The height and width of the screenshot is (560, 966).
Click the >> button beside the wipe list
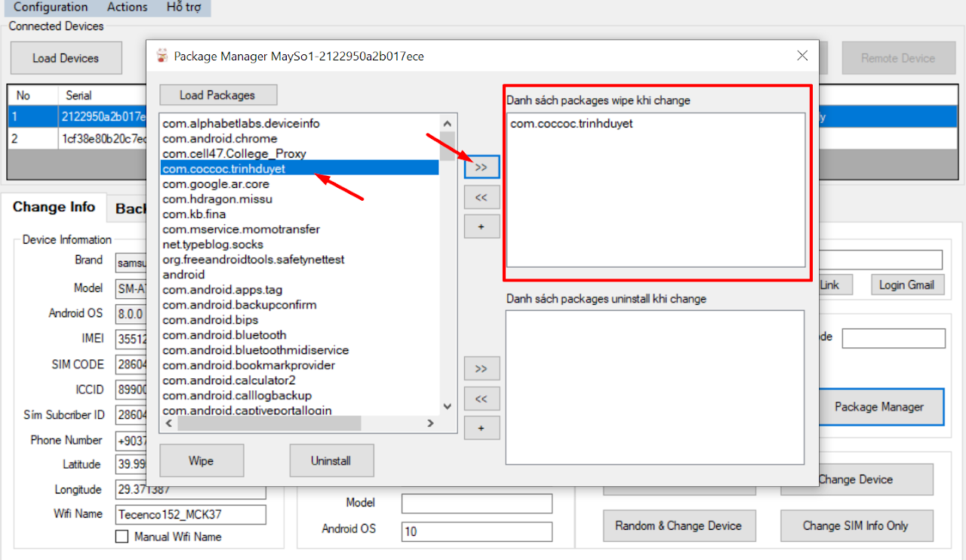click(x=481, y=168)
